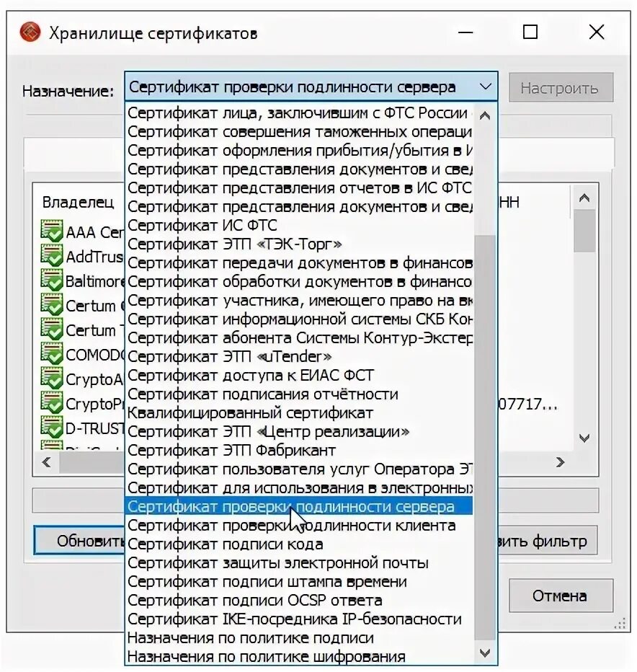Click the Обновить button
The image size is (637, 672).
coord(79,541)
